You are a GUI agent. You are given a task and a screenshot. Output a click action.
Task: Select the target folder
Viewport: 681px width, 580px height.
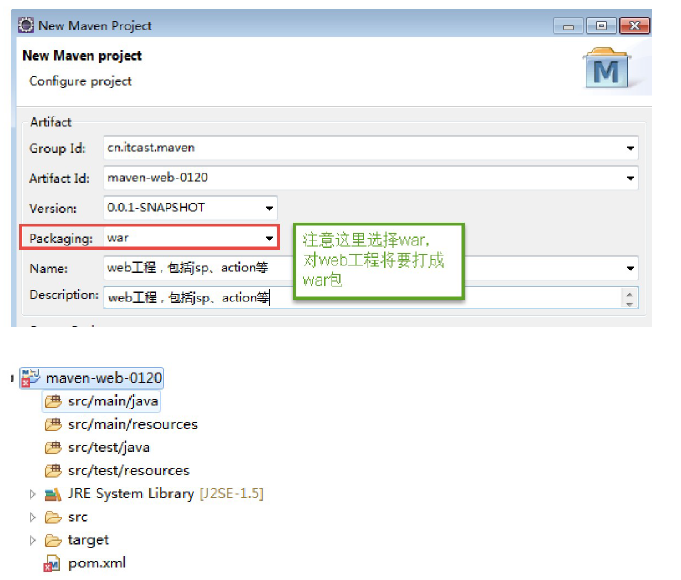click(88, 540)
